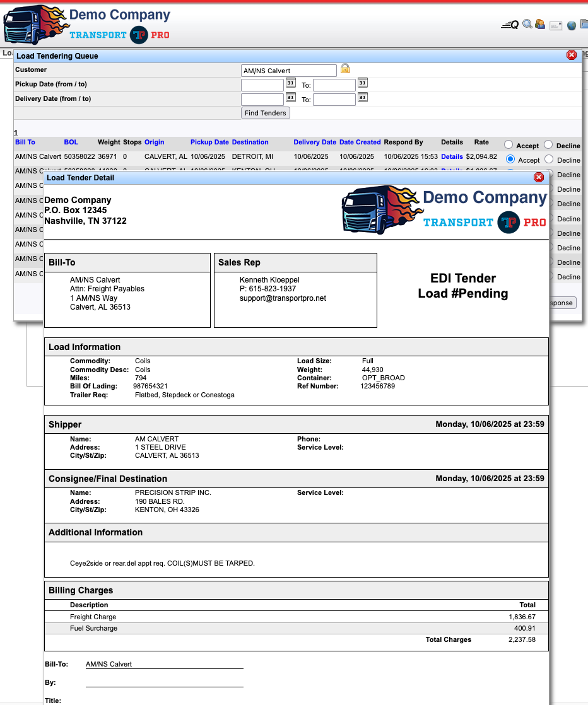The height and width of the screenshot is (705, 588).
Task: Open calendar picker for Delivery Date to
Action: (x=363, y=97)
